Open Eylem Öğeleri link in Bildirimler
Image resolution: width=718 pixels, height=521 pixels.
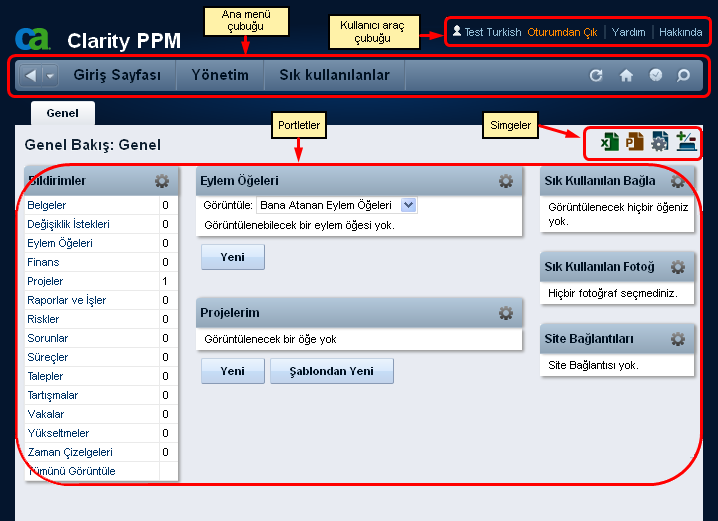coord(60,243)
